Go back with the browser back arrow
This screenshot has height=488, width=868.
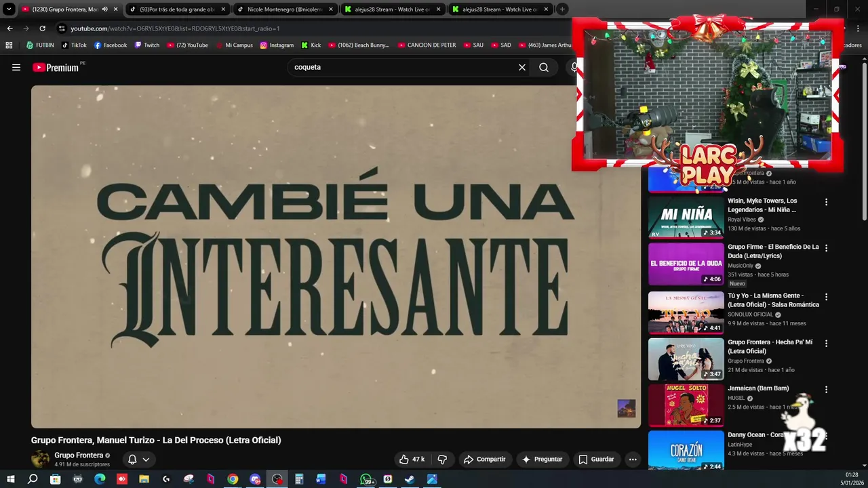coord(9,28)
